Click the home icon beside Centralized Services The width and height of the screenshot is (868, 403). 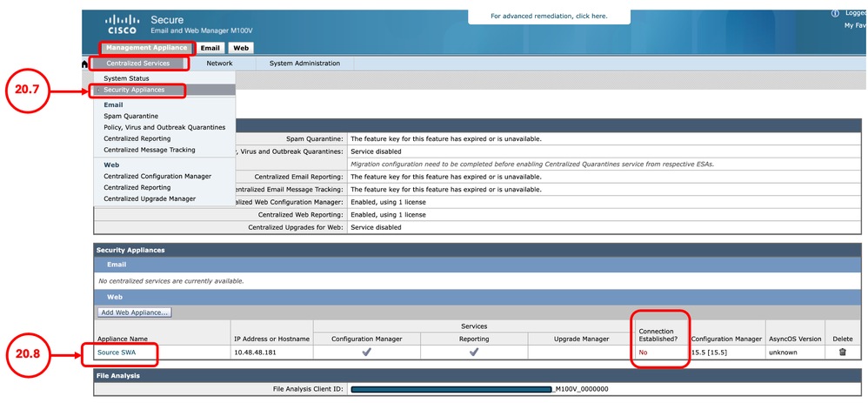[x=84, y=64]
